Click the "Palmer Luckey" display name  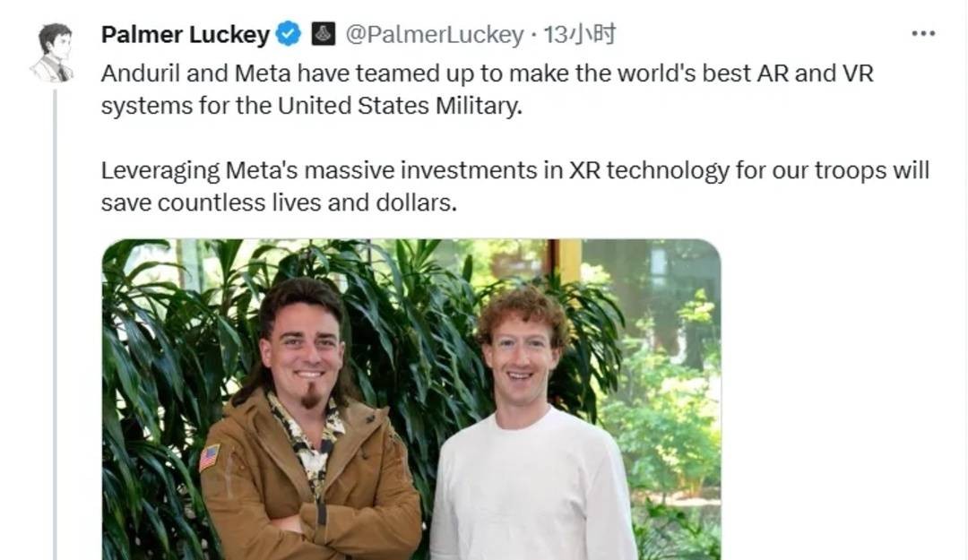[x=186, y=35]
